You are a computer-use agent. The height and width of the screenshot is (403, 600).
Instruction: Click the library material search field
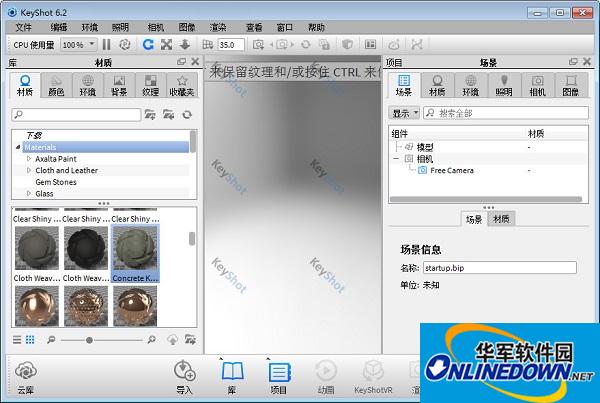pyautogui.click(x=76, y=114)
